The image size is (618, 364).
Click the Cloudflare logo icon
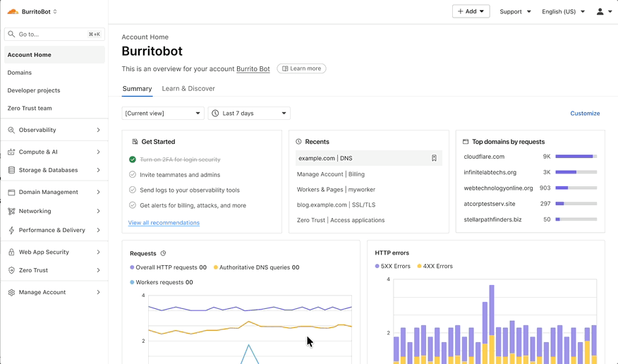[x=13, y=11]
